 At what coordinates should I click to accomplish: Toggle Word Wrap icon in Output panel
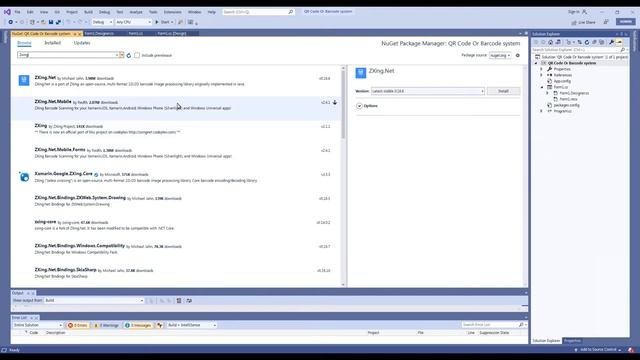(189, 300)
